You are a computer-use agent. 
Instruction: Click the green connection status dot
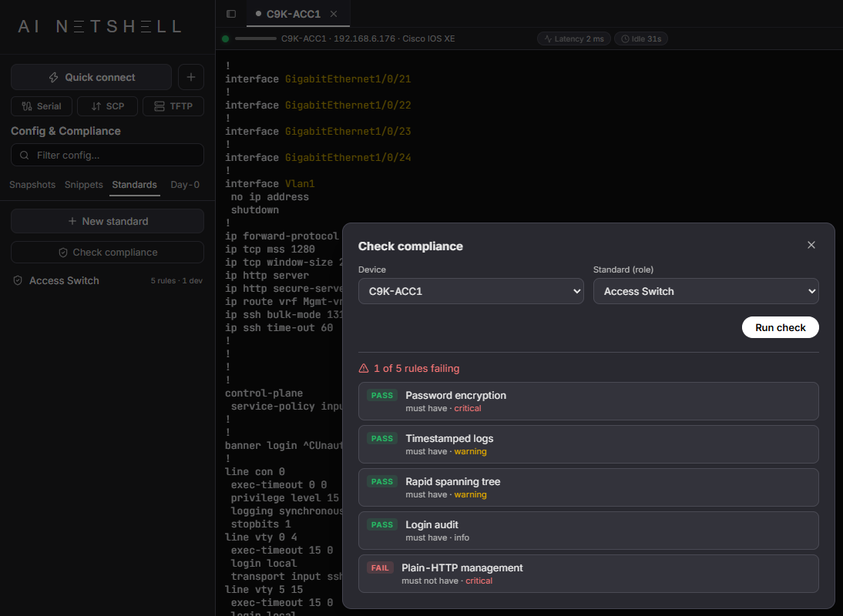pos(225,38)
